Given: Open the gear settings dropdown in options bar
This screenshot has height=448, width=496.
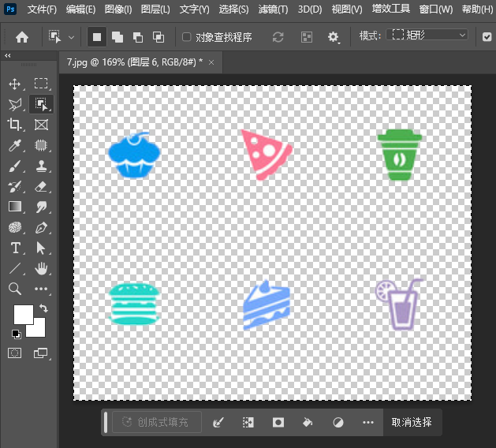Looking at the screenshot, I should coord(334,37).
